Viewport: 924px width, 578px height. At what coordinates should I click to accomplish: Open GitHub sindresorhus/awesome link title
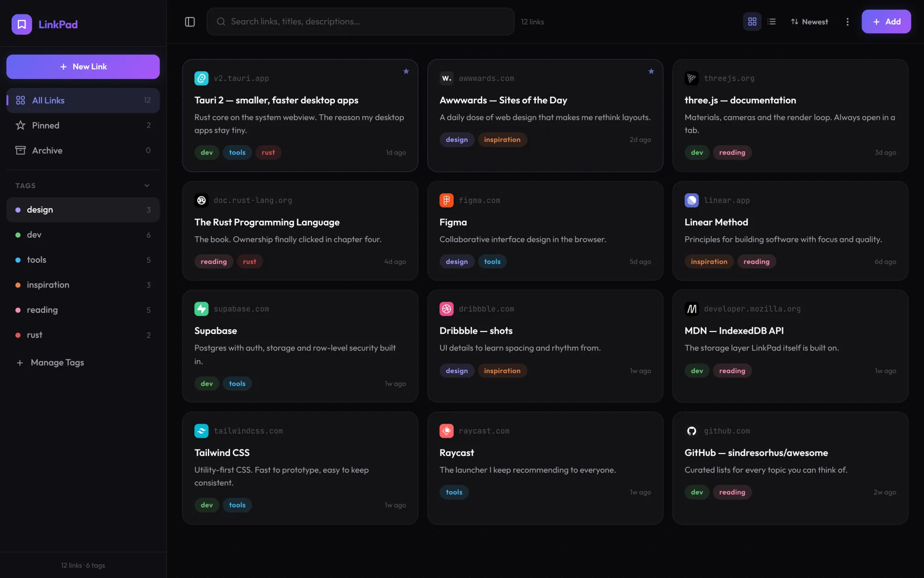(756, 453)
